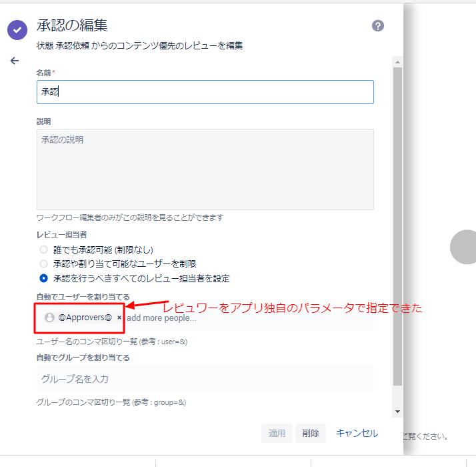Go back using the left arrow icon
The image size is (476, 467).
click(15, 61)
